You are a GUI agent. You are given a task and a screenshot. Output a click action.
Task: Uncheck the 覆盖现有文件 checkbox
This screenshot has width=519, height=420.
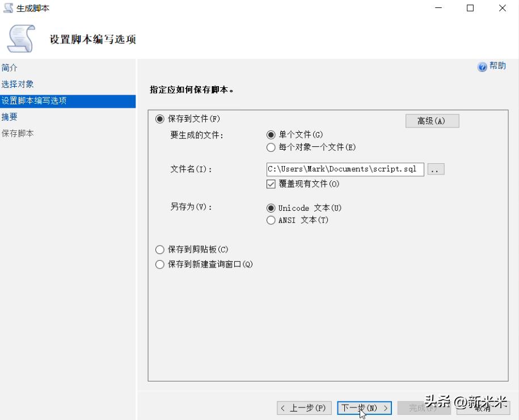tap(271, 184)
